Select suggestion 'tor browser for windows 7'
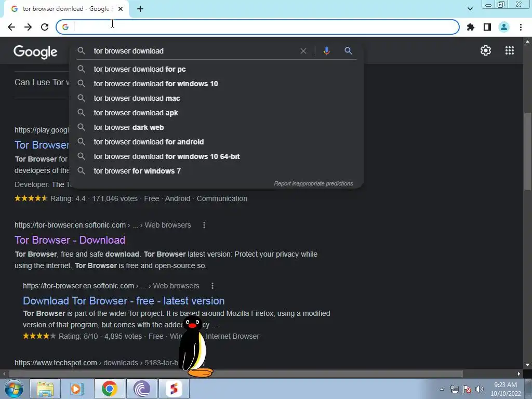Viewport: 532px width, 399px height. pyautogui.click(x=217, y=171)
